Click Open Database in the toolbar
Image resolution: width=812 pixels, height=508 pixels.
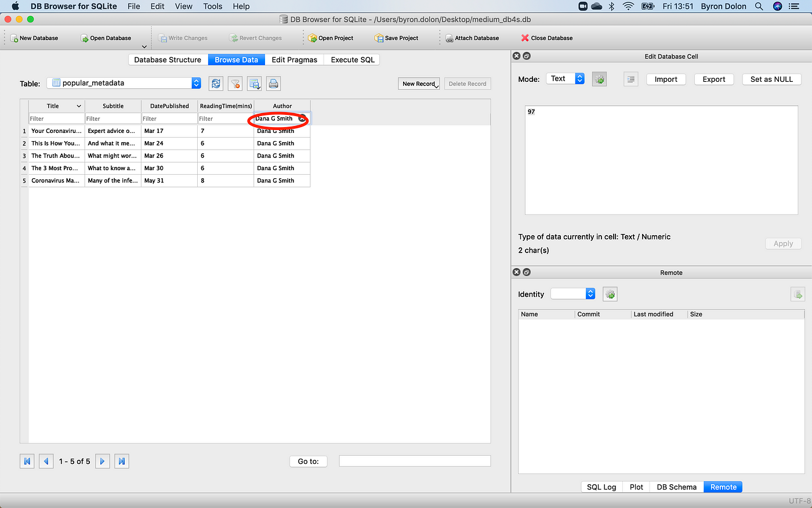[106, 38]
